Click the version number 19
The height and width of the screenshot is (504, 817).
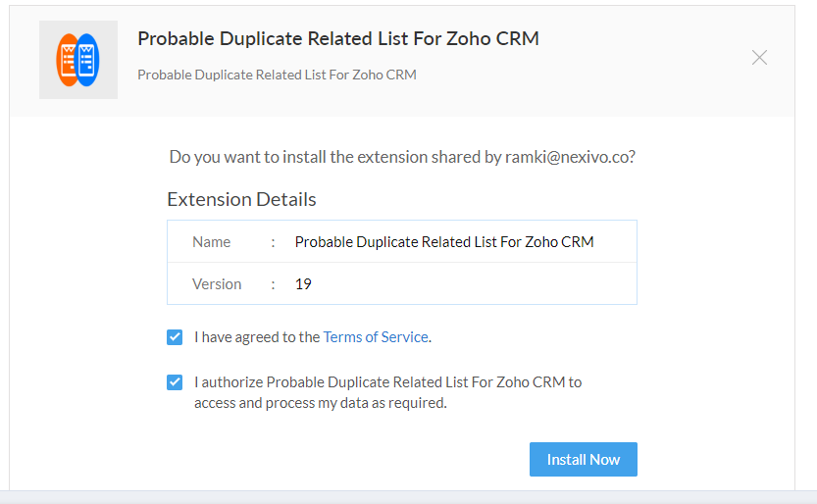303,284
